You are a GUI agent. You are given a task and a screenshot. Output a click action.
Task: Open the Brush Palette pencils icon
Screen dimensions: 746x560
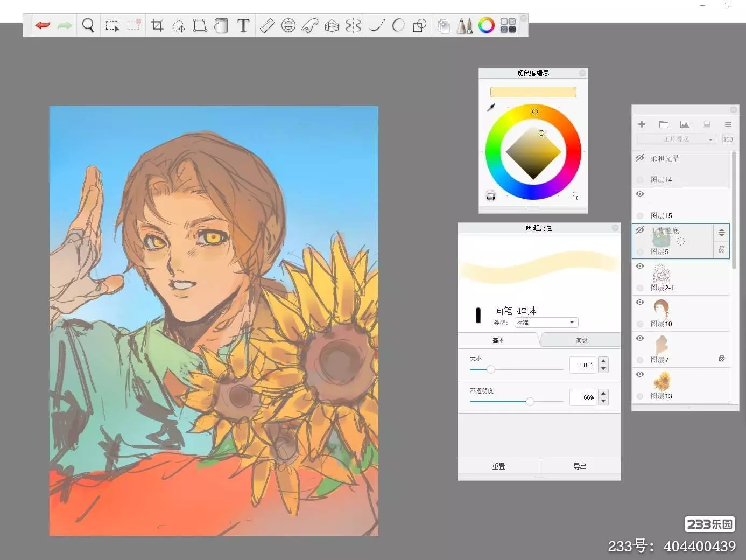pyautogui.click(x=464, y=25)
